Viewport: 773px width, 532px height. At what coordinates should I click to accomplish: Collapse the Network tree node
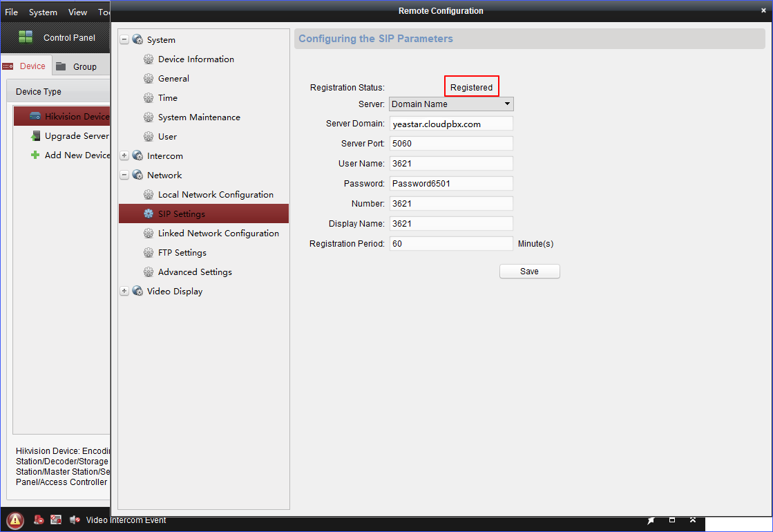click(124, 175)
